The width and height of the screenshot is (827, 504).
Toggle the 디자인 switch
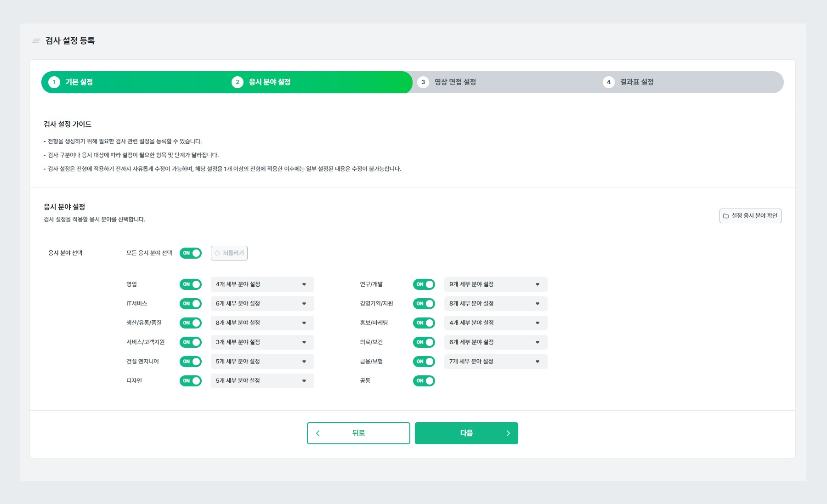pyautogui.click(x=191, y=381)
